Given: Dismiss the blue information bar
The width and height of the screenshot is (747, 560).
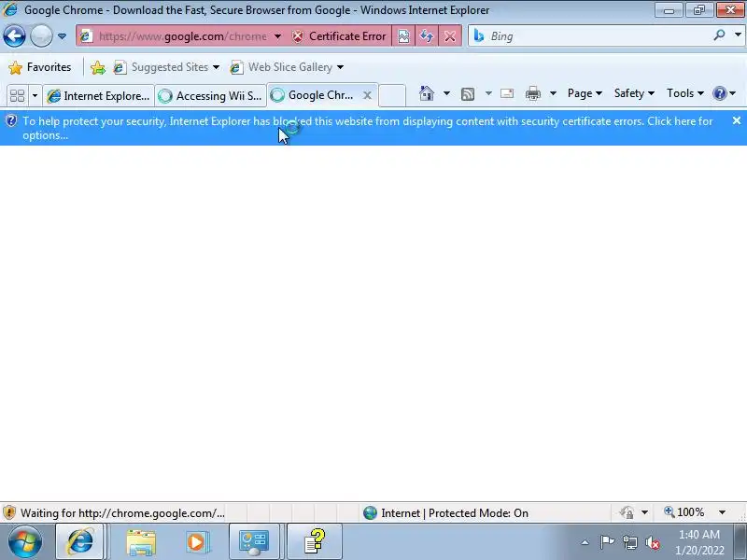Looking at the screenshot, I should (737, 121).
